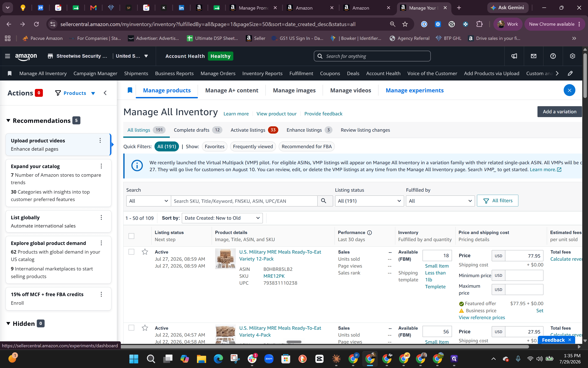Viewport: 588px width, 368px height.
Task: Reload the page in Chrome
Action: 36,24
